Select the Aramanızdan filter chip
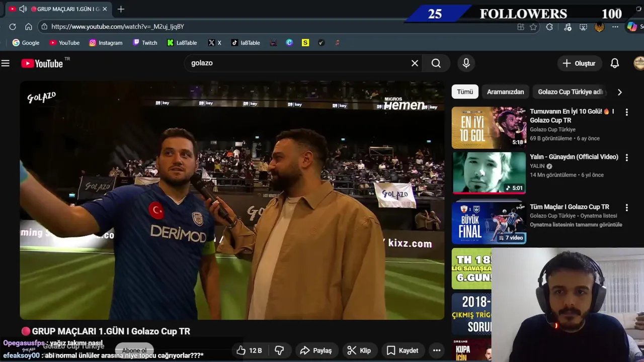 click(505, 92)
